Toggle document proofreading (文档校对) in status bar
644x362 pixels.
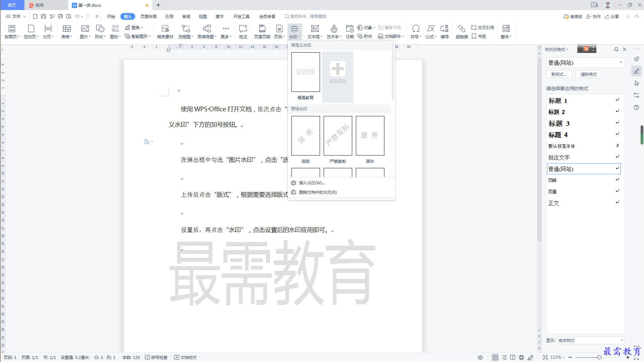(185, 357)
